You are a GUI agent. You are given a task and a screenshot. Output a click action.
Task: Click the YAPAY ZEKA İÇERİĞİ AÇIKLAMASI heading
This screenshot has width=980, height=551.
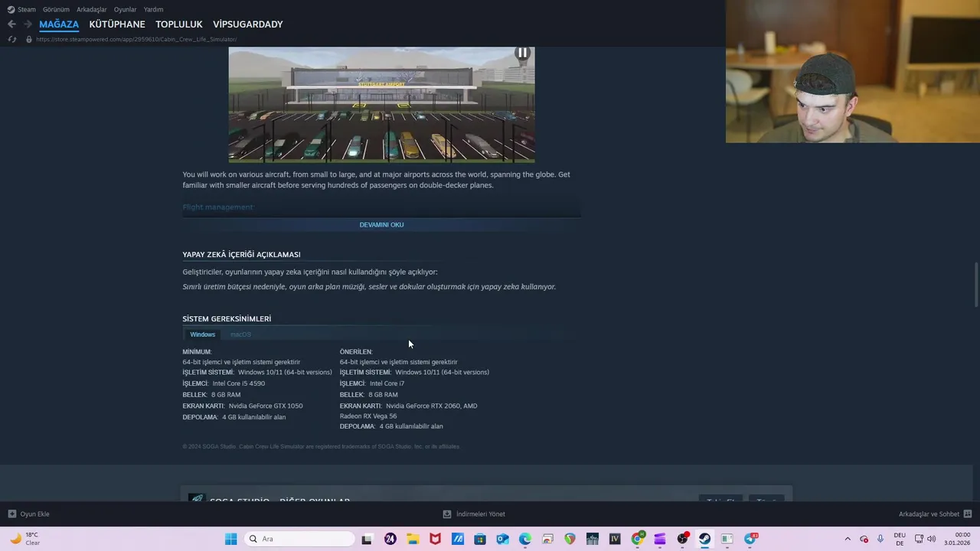(x=241, y=254)
